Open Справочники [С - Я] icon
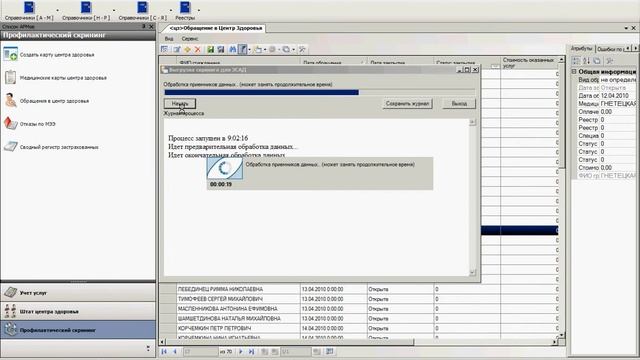The image size is (640, 360). [142, 7]
